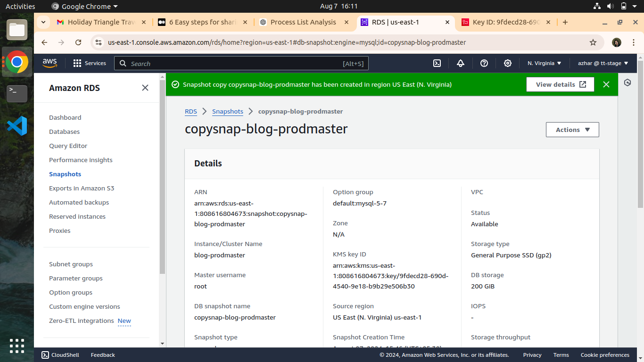Viewport: 644px width, 362px height.
Task: Close the Amazon RDS sidebar panel
Action: tap(145, 88)
